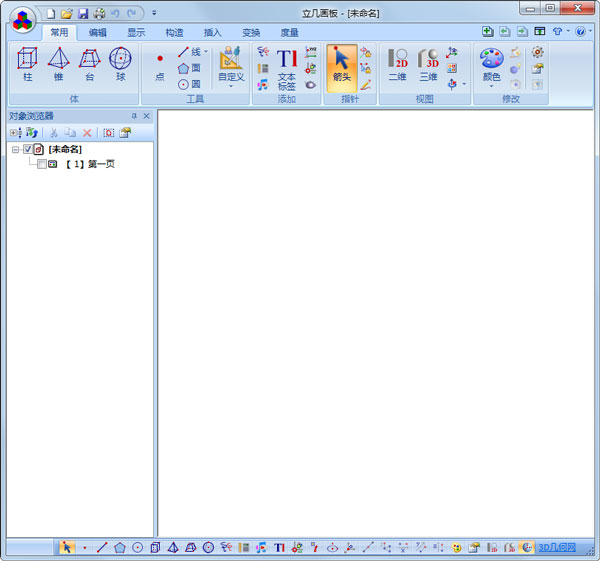Click the layout table icon at top right
Image resolution: width=600 pixels, height=561 pixels.
(x=540, y=31)
